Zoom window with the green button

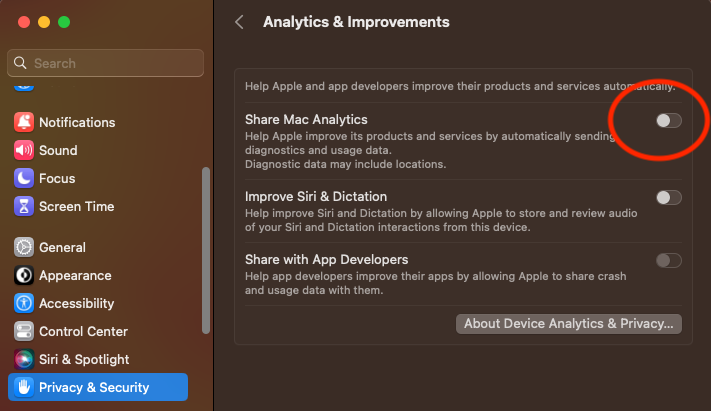[x=64, y=22]
